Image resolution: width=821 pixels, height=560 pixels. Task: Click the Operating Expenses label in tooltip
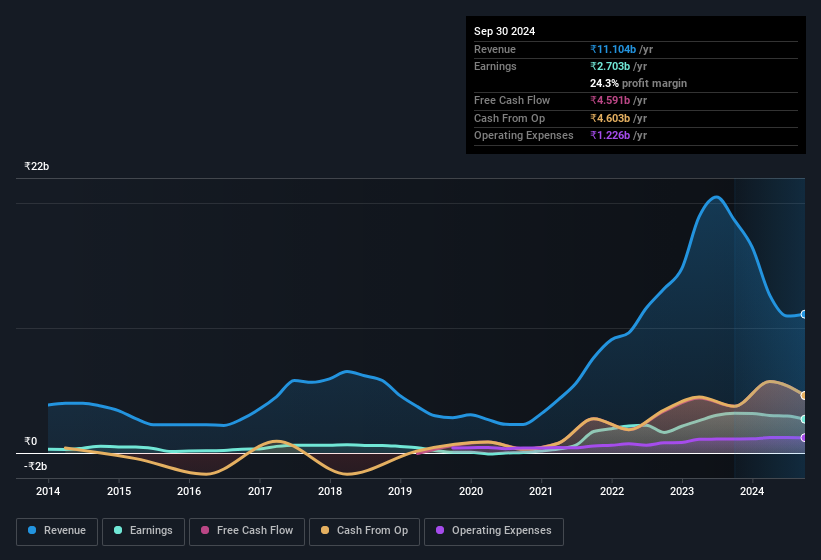coord(524,136)
